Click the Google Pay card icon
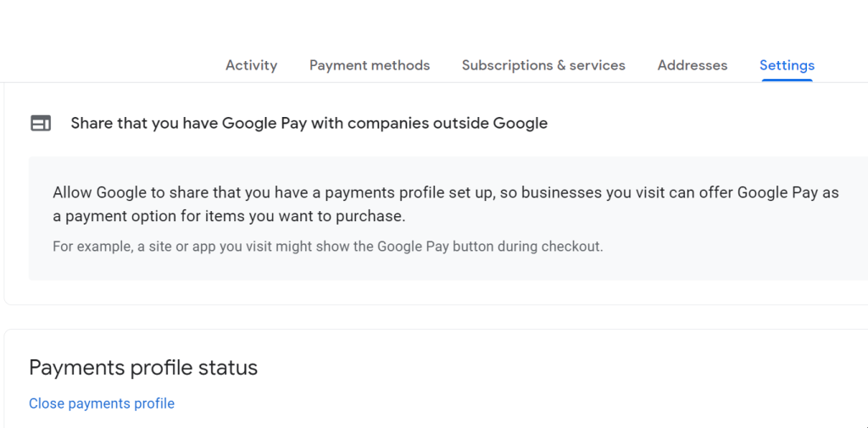 coord(41,124)
